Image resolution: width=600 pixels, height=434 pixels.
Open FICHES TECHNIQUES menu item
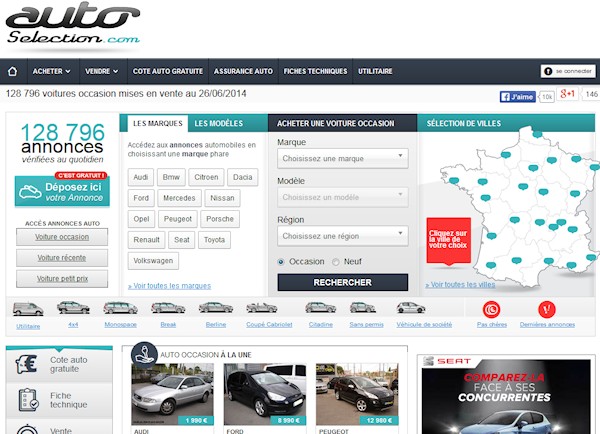point(315,71)
